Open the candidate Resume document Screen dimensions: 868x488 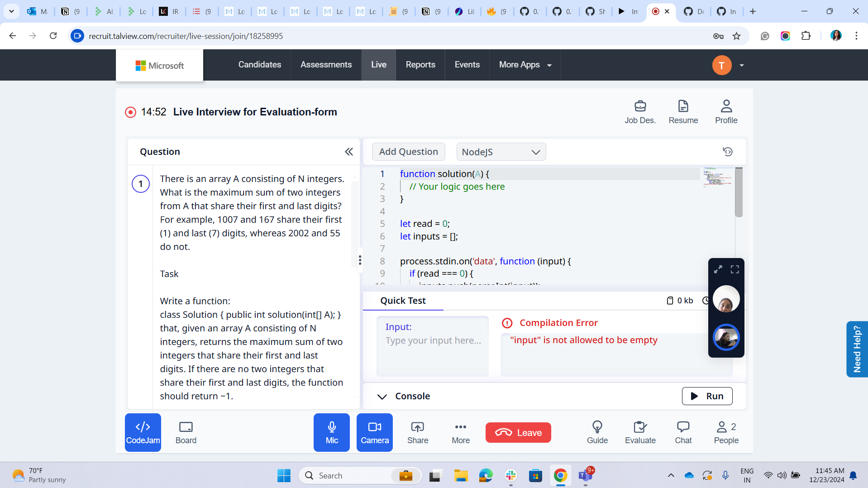point(683,112)
